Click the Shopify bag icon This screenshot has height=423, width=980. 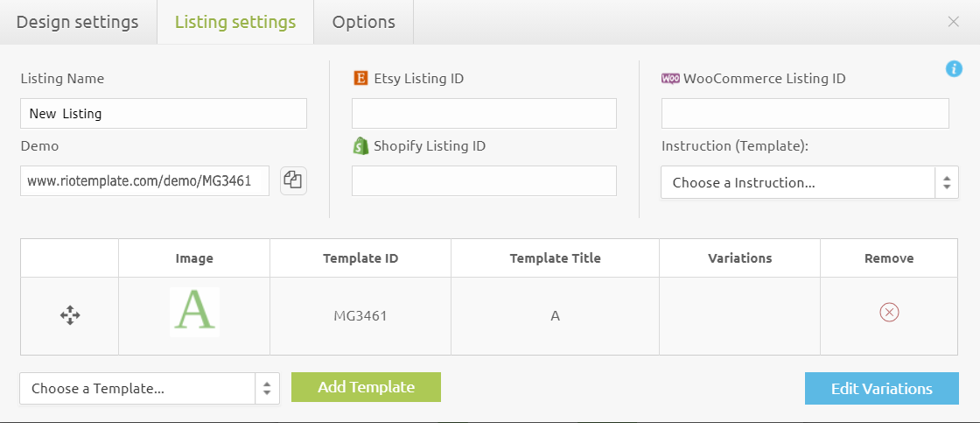click(360, 146)
